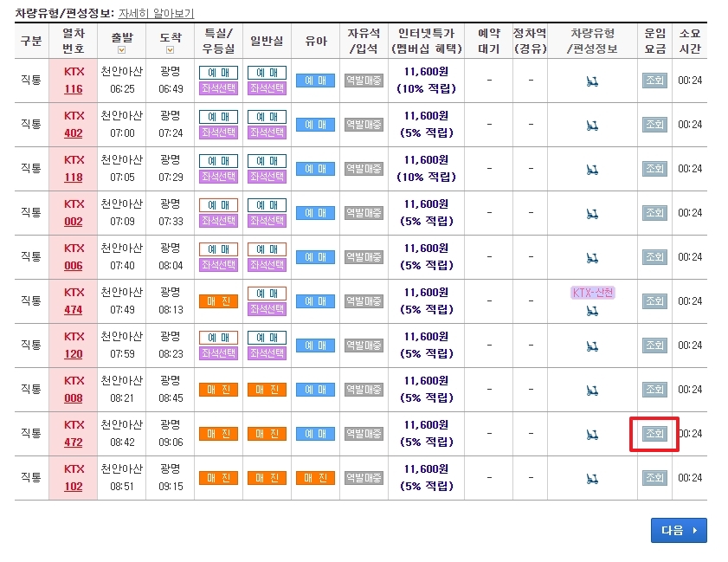Click the wheelchair icon for train KTX 472
The image size is (728, 562).
(x=592, y=433)
